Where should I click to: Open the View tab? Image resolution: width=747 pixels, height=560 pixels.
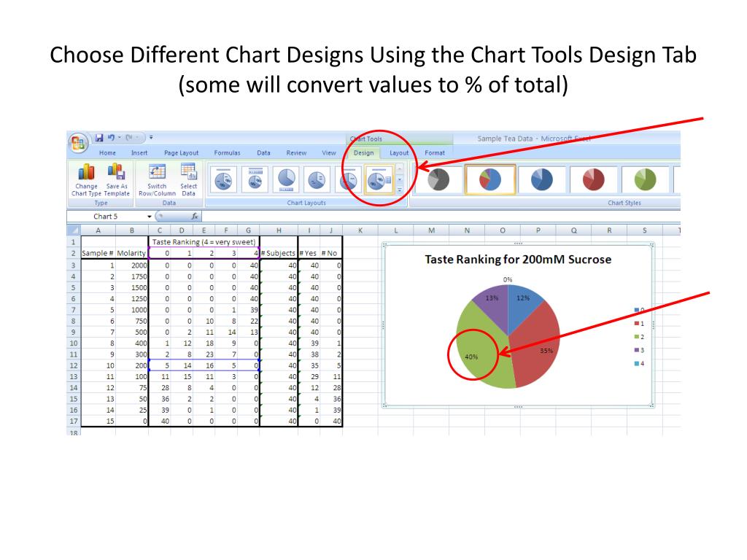point(329,153)
